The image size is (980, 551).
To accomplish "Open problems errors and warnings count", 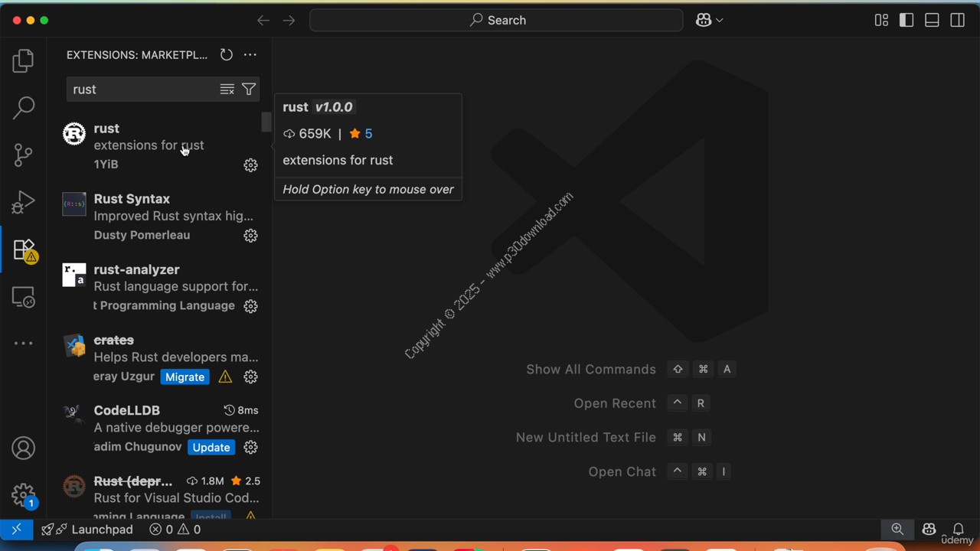I will tap(175, 530).
